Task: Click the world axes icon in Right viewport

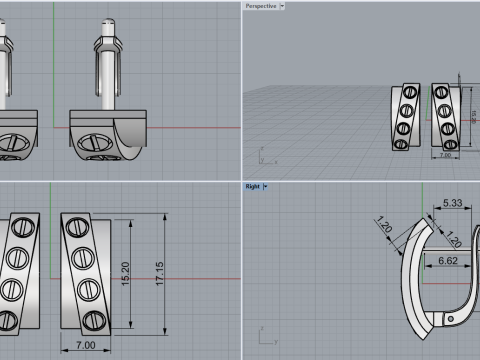Action: (268, 335)
